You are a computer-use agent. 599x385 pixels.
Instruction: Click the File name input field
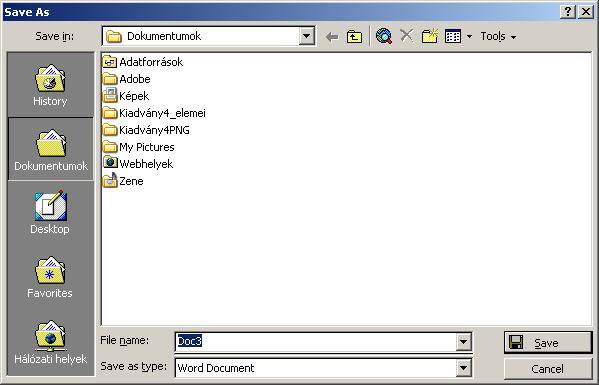[316, 341]
